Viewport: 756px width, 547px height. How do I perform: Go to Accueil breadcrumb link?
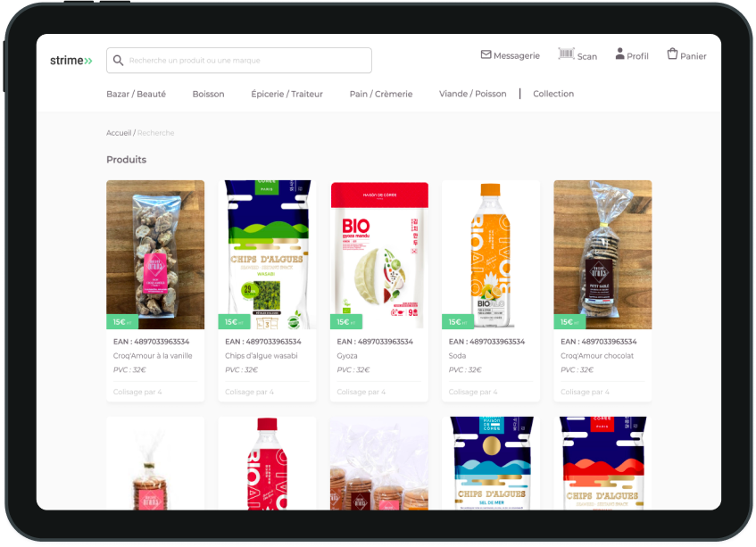pos(119,133)
